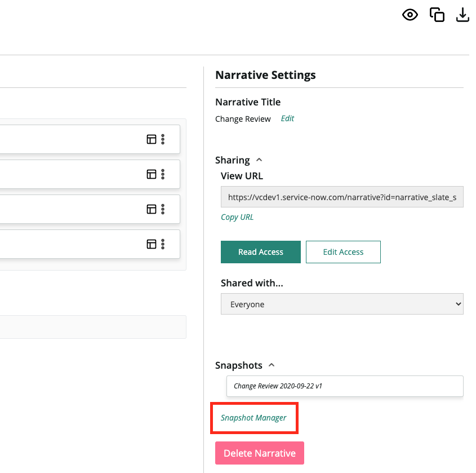Click the eye preview icon

(410, 15)
